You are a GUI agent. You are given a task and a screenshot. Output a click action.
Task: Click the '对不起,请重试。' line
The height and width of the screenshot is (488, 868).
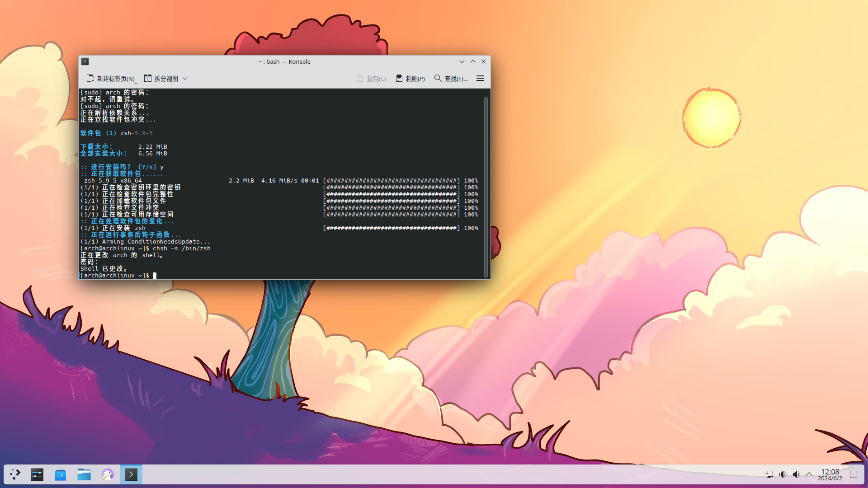pyautogui.click(x=108, y=99)
